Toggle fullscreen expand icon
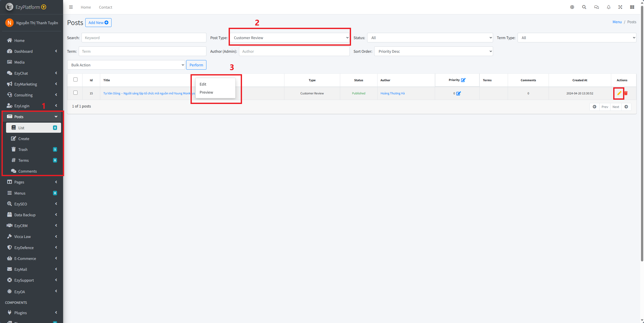644x323 pixels. pyautogui.click(x=620, y=7)
